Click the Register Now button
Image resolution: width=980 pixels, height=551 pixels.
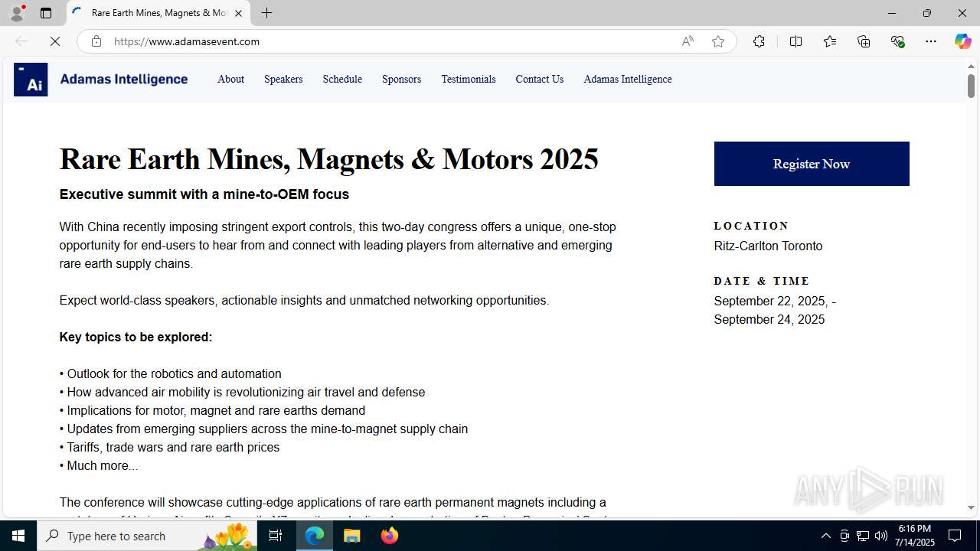point(812,164)
